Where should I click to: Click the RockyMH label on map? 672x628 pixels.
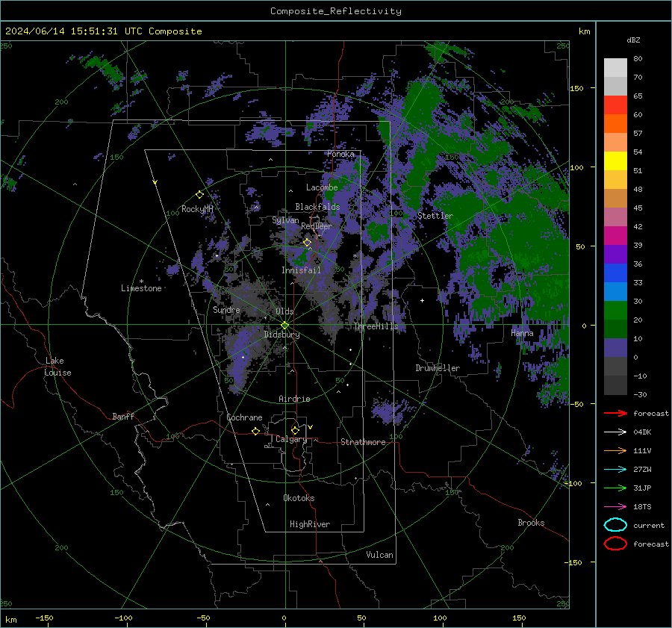pos(197,209)
